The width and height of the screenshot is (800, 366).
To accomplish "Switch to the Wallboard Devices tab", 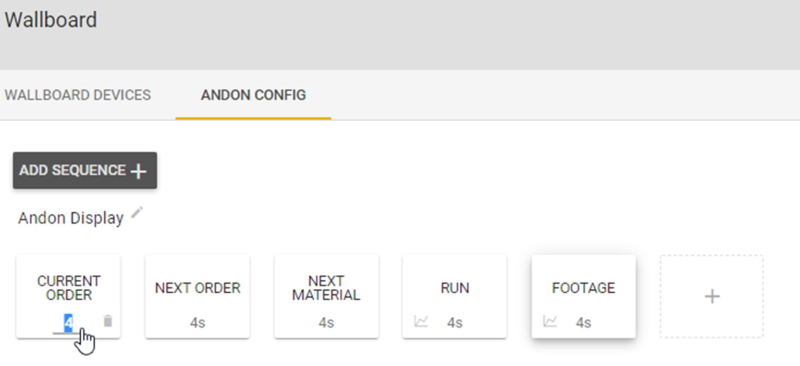I will click(x=78, y=95).
